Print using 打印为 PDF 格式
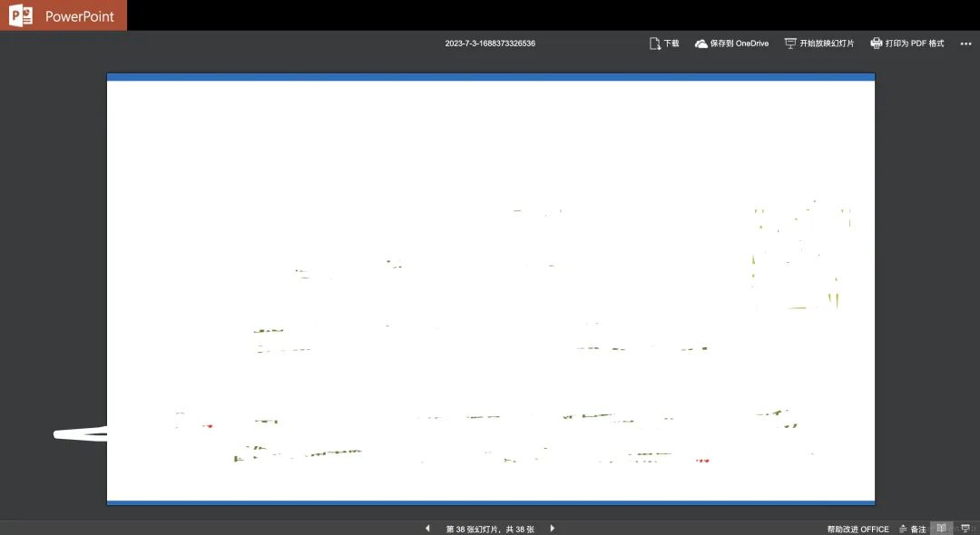 click(906, 44)
